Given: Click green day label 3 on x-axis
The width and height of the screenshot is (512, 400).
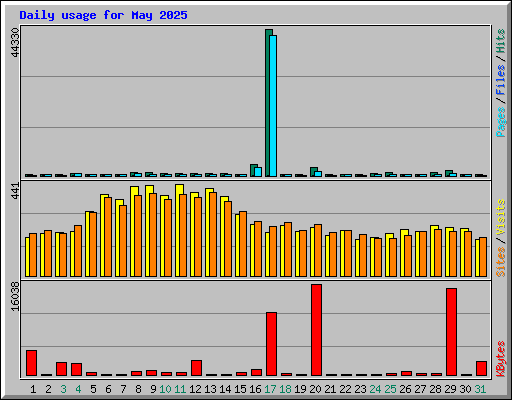Looking at the screenshot, I should 63,389.
